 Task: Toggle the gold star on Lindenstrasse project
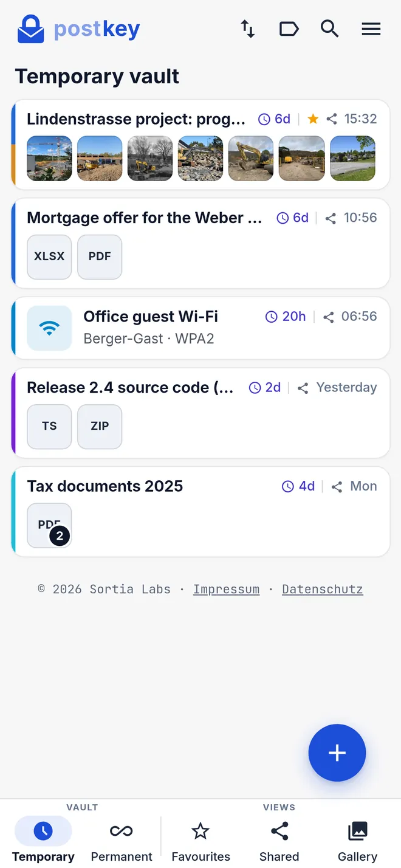tap(313, 119)
